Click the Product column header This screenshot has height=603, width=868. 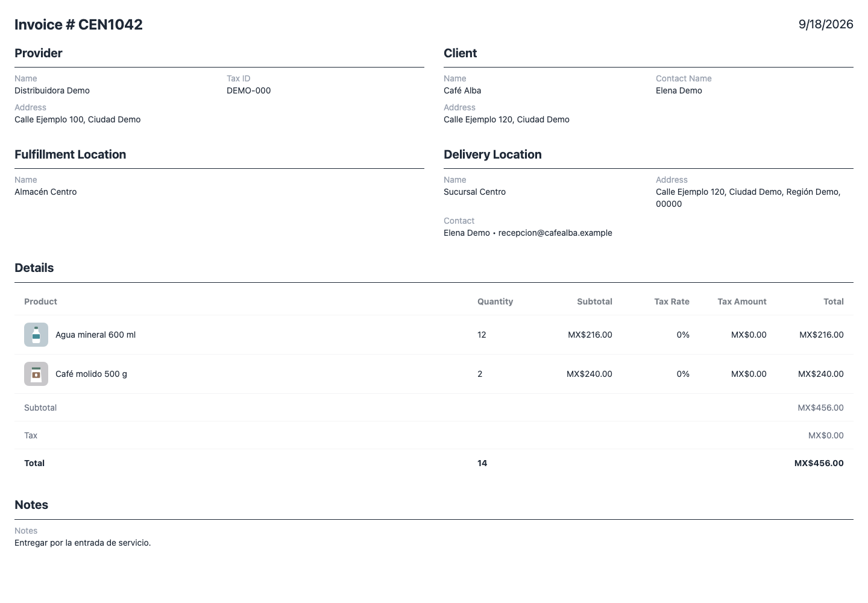coord(40,301)
